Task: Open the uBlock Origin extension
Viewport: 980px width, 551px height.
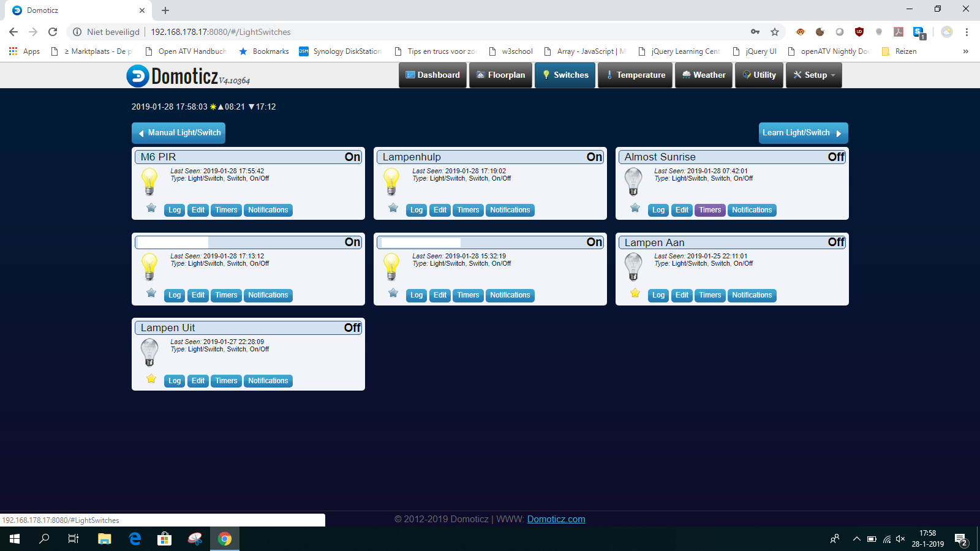Action: coord(859,32)
